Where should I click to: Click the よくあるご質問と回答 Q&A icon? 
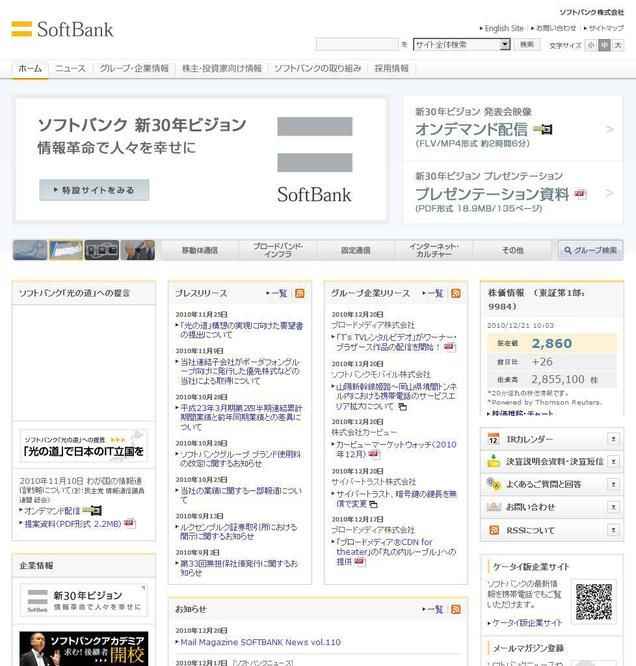coord(493,484)
